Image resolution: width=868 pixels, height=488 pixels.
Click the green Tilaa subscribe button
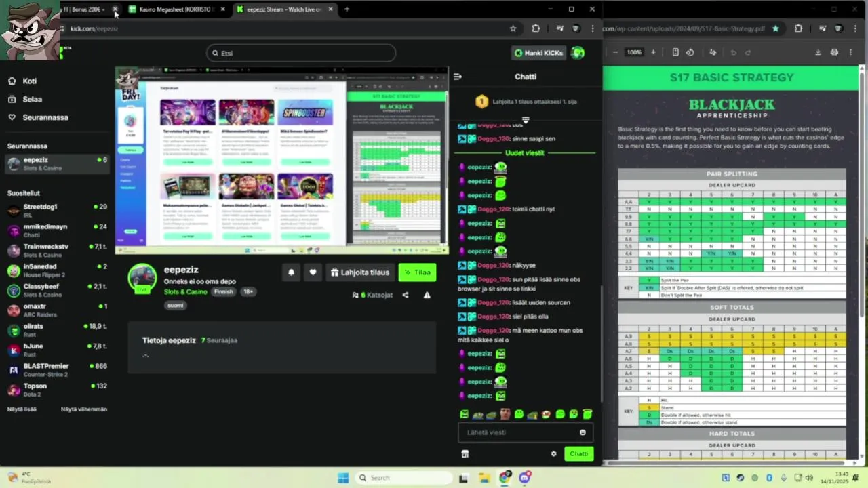[417, 272]
